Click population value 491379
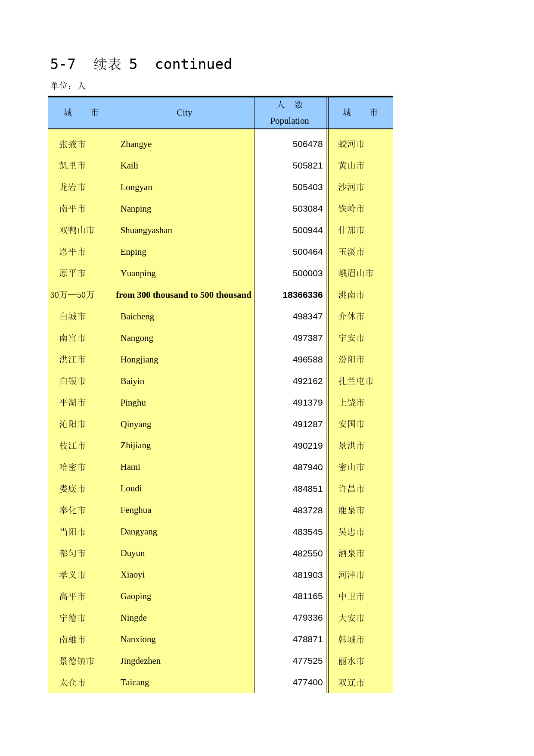 (x=307, y=403)
